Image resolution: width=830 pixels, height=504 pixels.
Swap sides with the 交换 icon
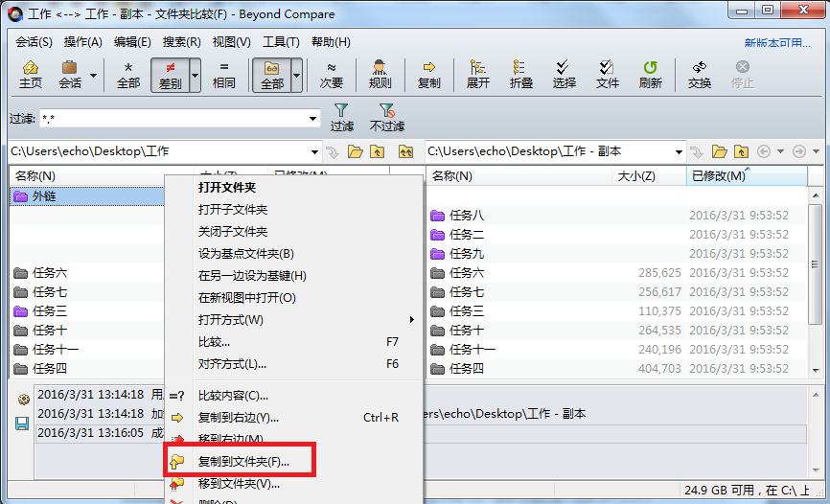click(x=700, y=75)
